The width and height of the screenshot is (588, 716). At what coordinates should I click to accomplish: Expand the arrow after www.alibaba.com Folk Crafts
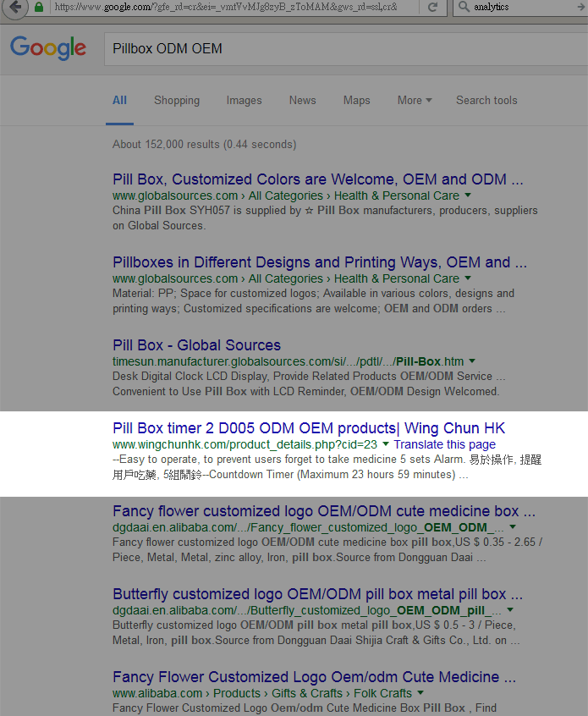pos(420,692)
